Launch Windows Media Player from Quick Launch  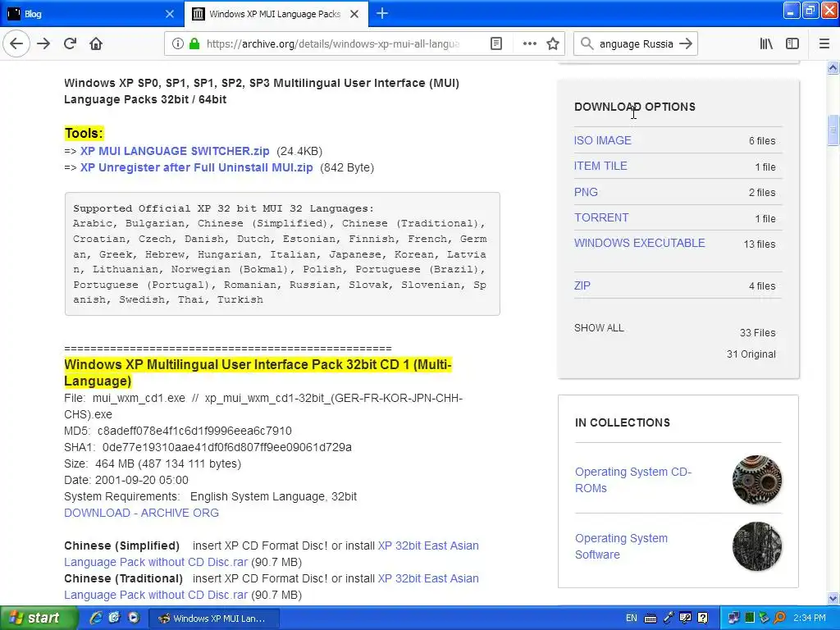(x=134, y=618)
